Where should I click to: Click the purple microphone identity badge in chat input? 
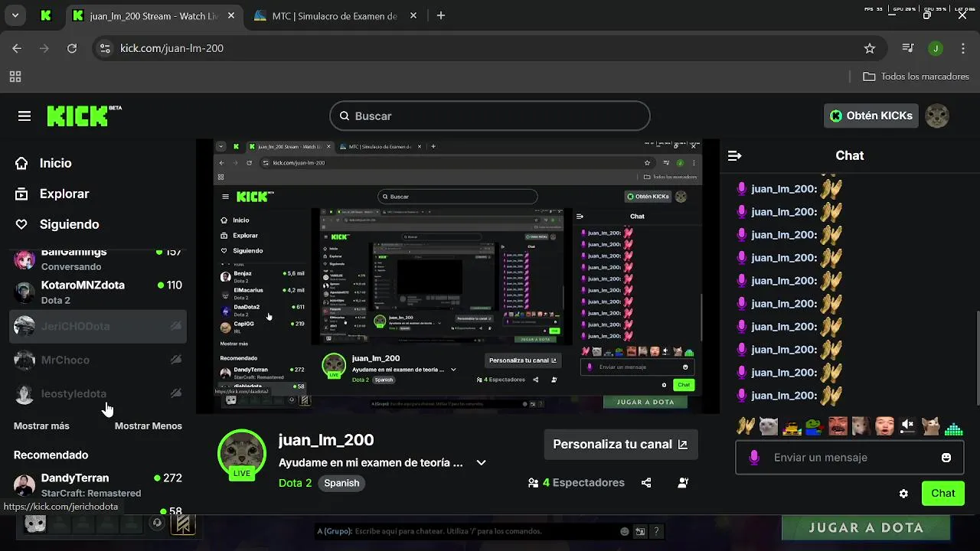click(754, 458)
